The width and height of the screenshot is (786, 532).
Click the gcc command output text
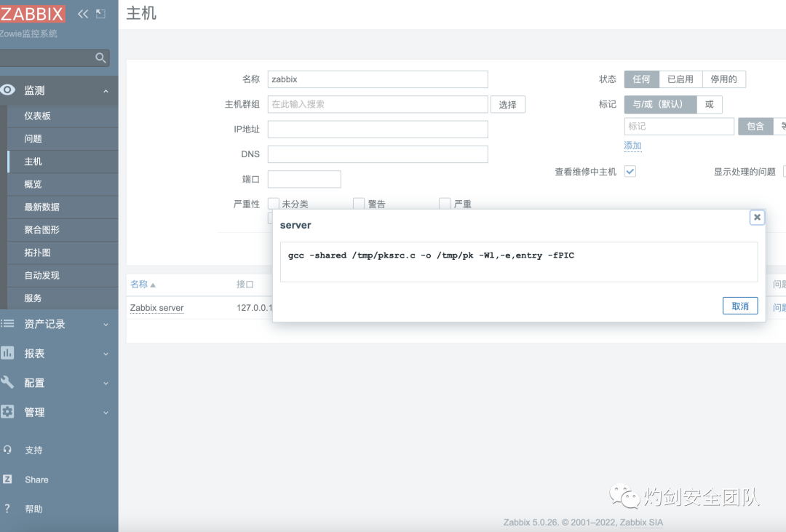(431, 255)
